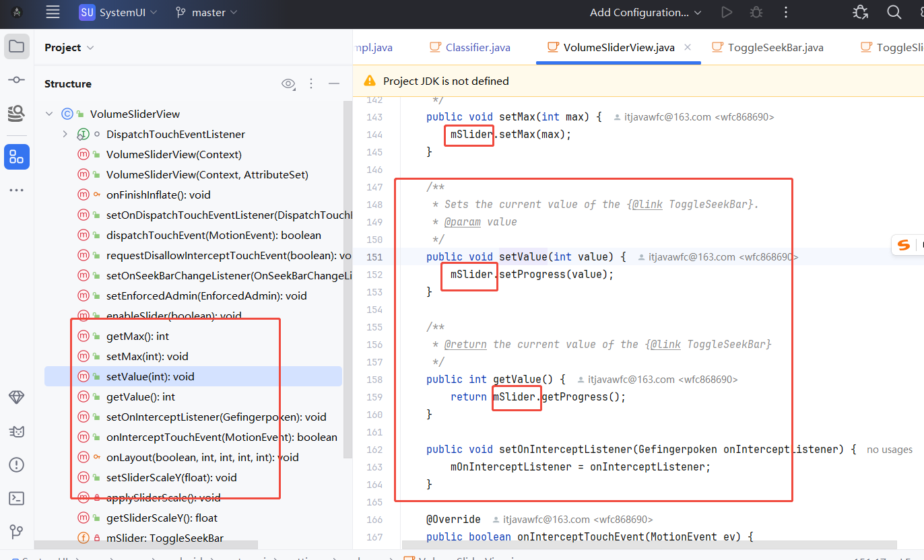
Task: Start debugging with the bug icon
Action: pyautogui.click(x=756, y=12)
